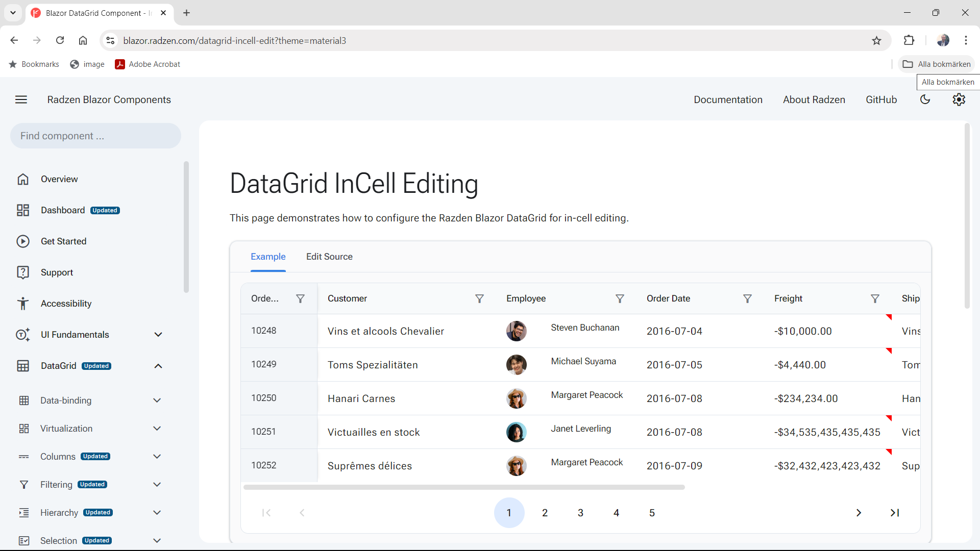Image resolution: width=980 pixels, height=551 pixels.
Task: Click the Get Started play icon
Action: point(23,241)
